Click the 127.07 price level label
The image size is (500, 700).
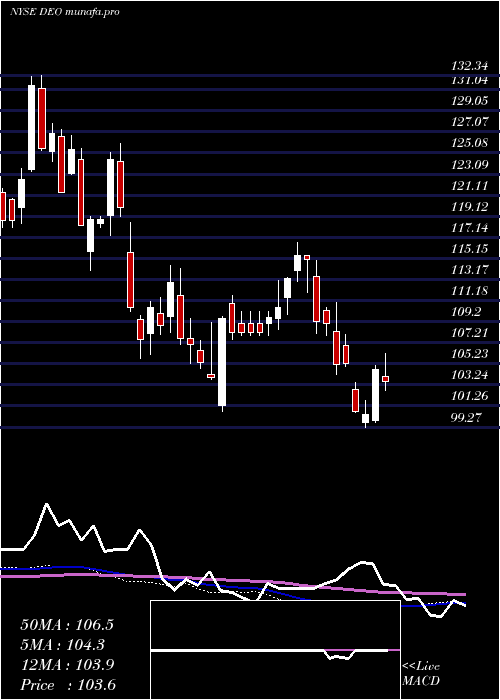(x=470, y=122)
